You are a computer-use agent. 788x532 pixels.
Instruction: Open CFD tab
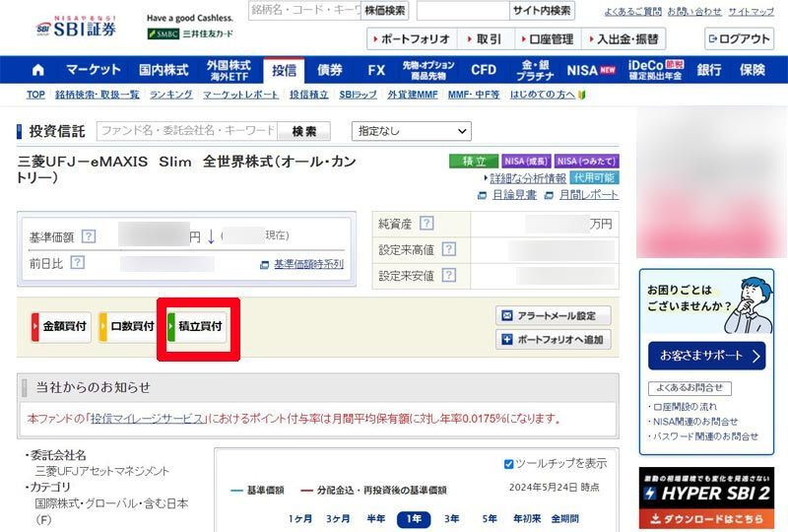coord(484,70)
